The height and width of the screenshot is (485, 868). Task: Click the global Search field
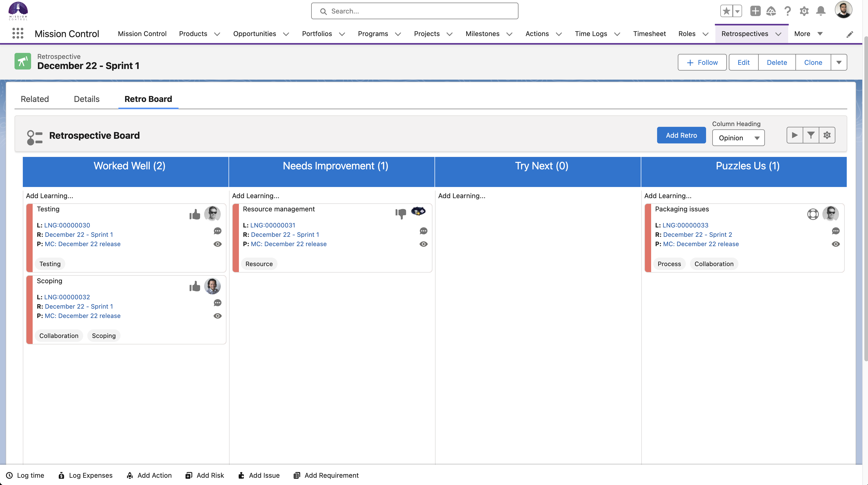tap(415, 11)
